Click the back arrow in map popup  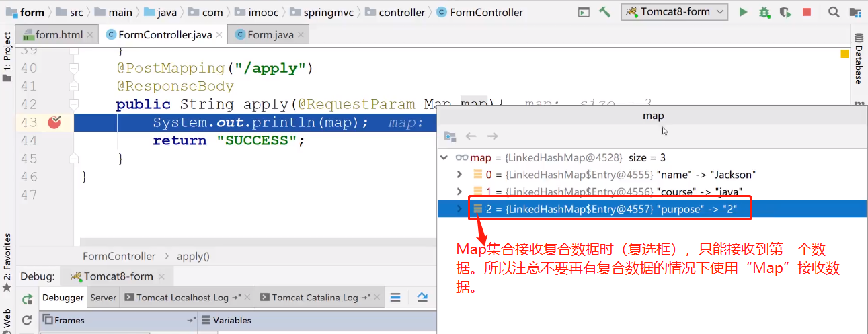(471, 136)
